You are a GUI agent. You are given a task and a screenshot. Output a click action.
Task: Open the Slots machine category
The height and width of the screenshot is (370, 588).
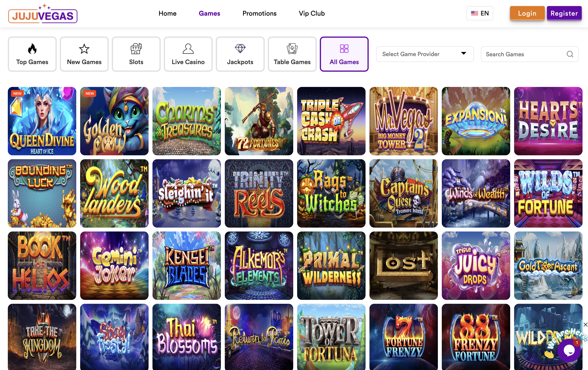point(136,54)
